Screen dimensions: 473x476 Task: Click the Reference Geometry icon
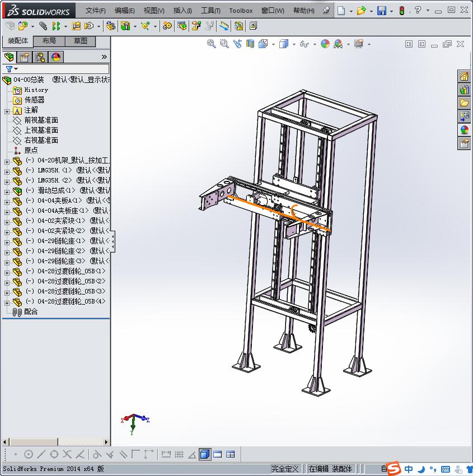[x=146, y=26]
